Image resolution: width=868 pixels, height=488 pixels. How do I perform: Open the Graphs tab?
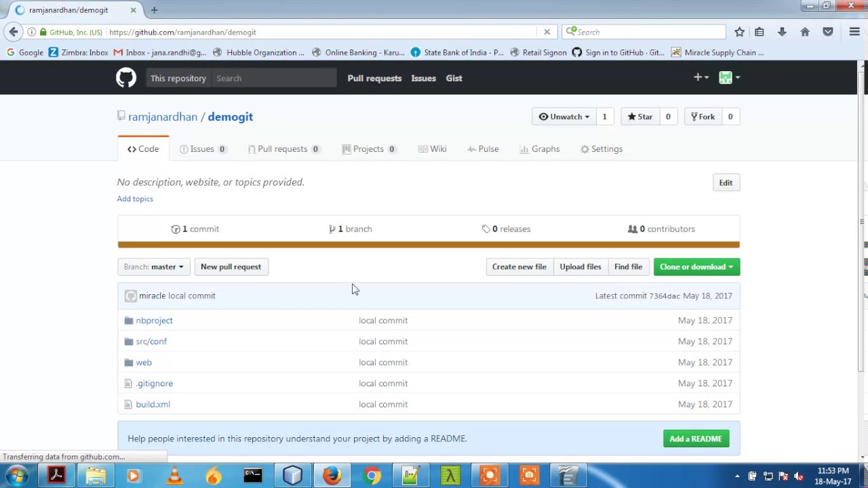(539, 149)
